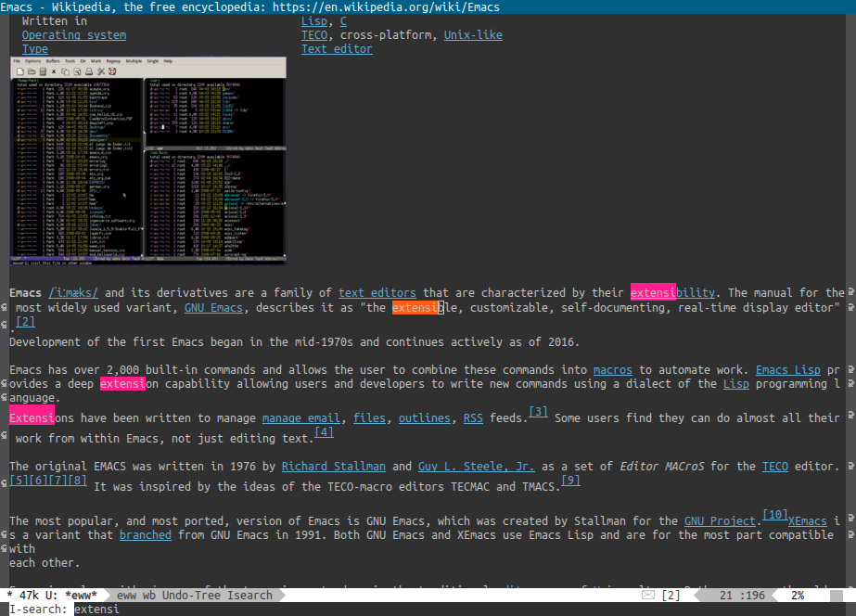Open the Operating system link
Viewport: 856px width, 616px height.
(x=74, y=35)
